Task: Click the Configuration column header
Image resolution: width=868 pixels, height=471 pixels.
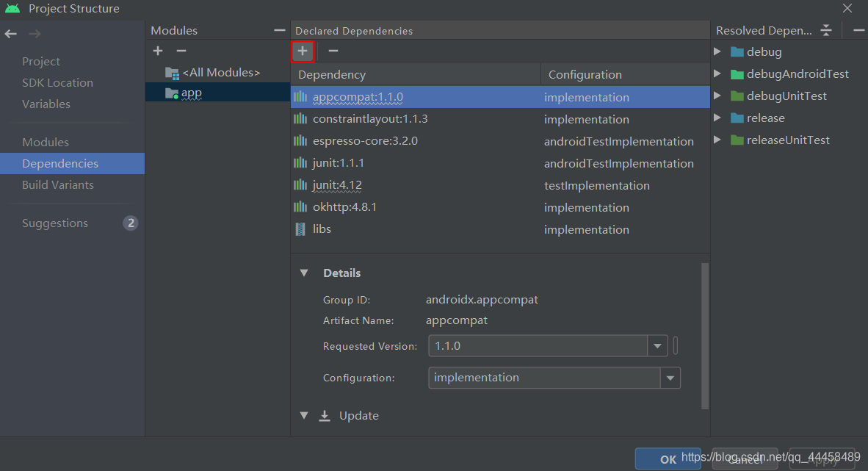Action: [x=626, y=74]
